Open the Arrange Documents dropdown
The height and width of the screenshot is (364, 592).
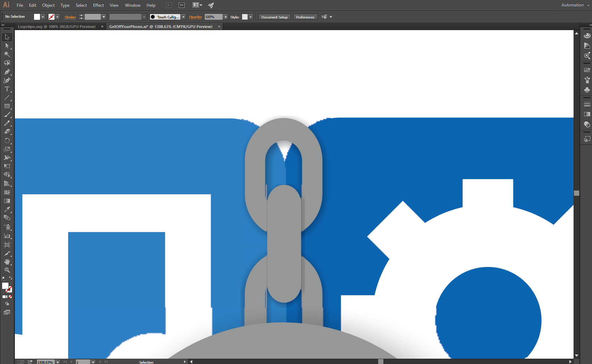pos(197,5)
